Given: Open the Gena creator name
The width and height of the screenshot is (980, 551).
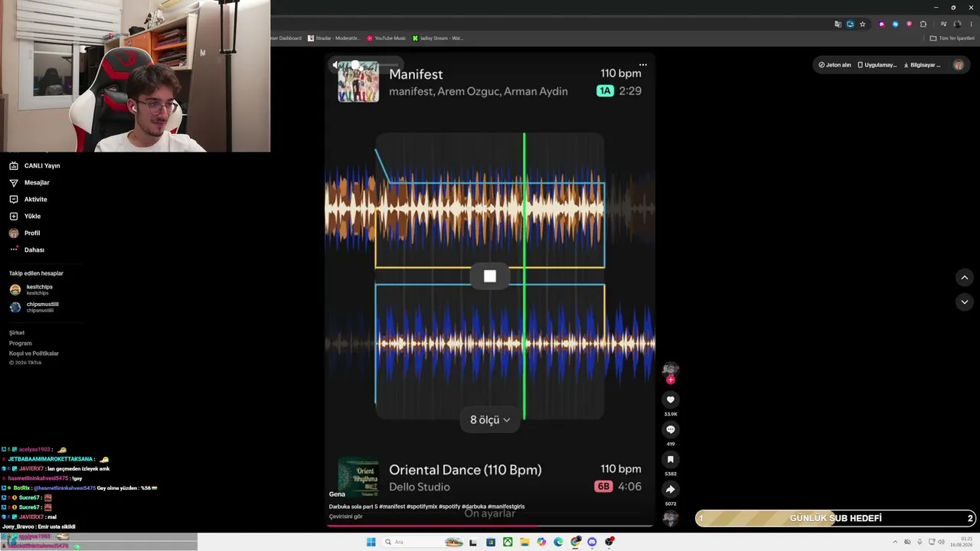Looking at the screenshot, I should coord(337,494).
